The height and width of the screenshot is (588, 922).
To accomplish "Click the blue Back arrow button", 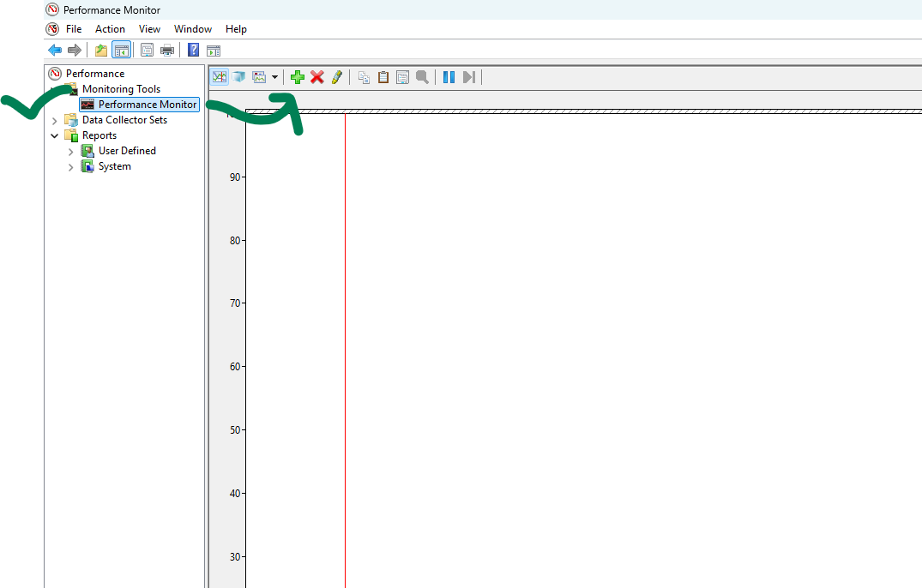I will [55, 51].
